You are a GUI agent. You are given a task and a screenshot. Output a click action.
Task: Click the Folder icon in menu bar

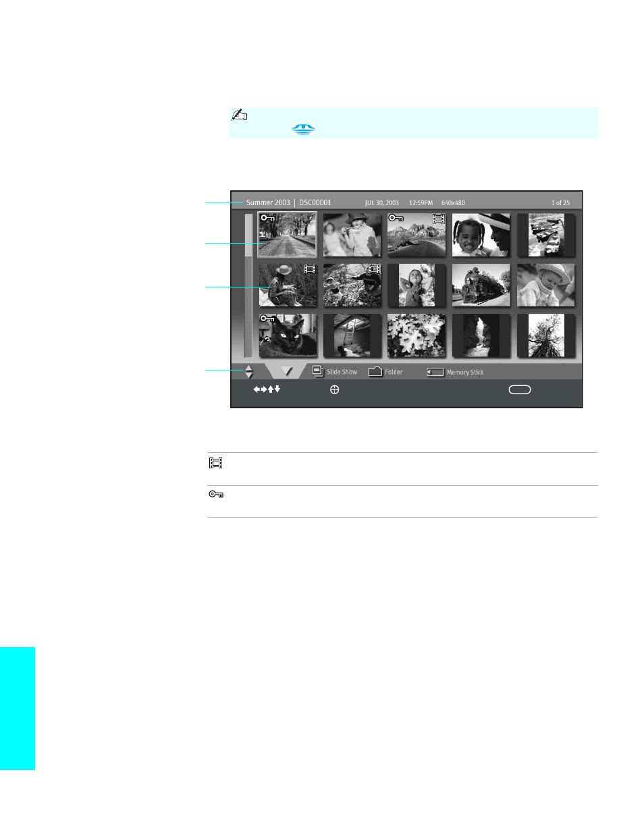coord(375,371)
